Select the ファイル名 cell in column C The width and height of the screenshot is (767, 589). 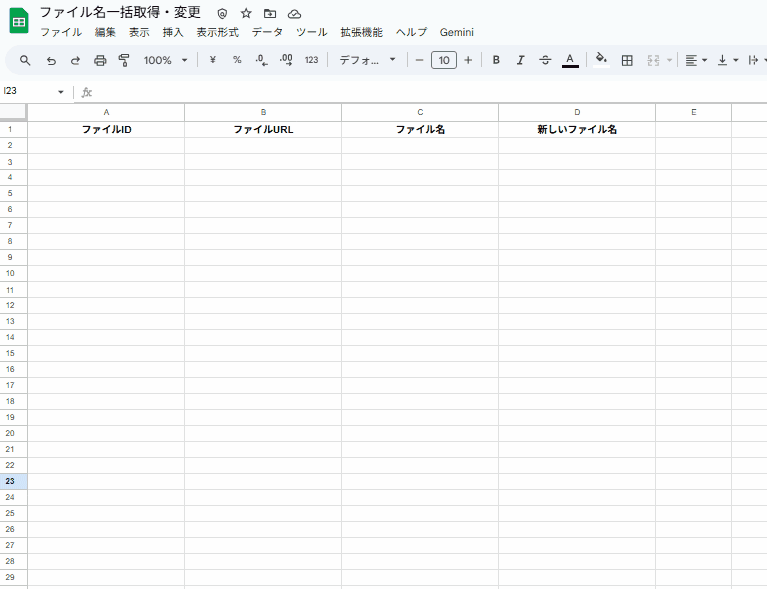click(420, 129)
